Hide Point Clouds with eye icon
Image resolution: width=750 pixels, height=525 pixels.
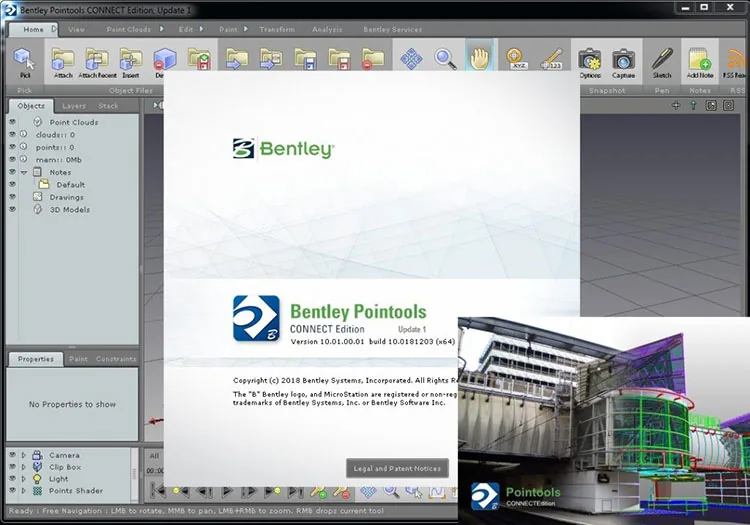pyautogui.click(x=13, y=122)
